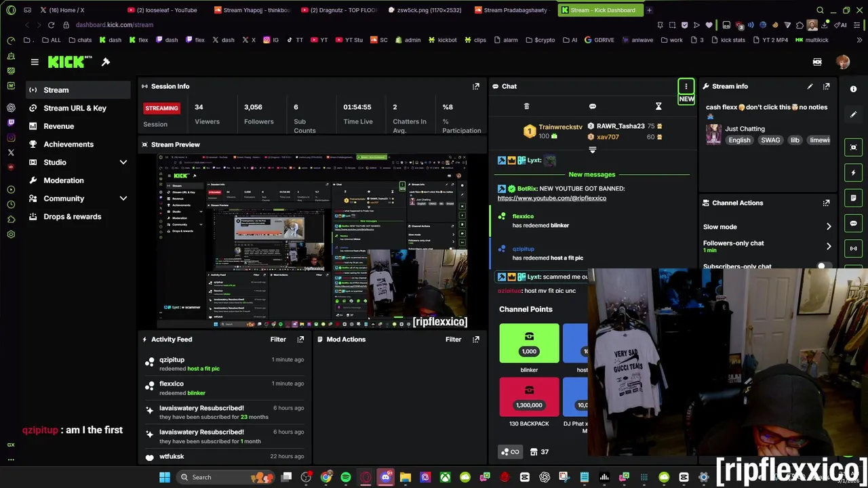The width and height of the screenshot is (868, 488).
Task: Redeem the red 130 BACKPACK reward
Action: click(529, 397)
